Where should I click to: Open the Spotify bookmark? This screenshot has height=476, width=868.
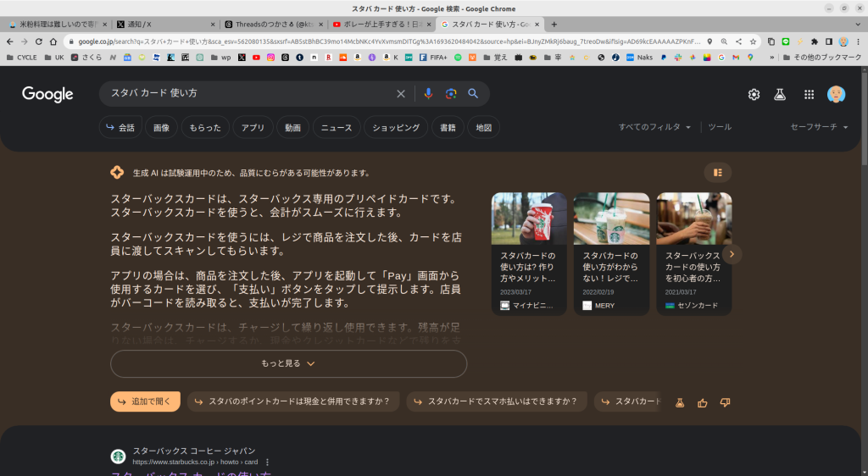(458, 57)
